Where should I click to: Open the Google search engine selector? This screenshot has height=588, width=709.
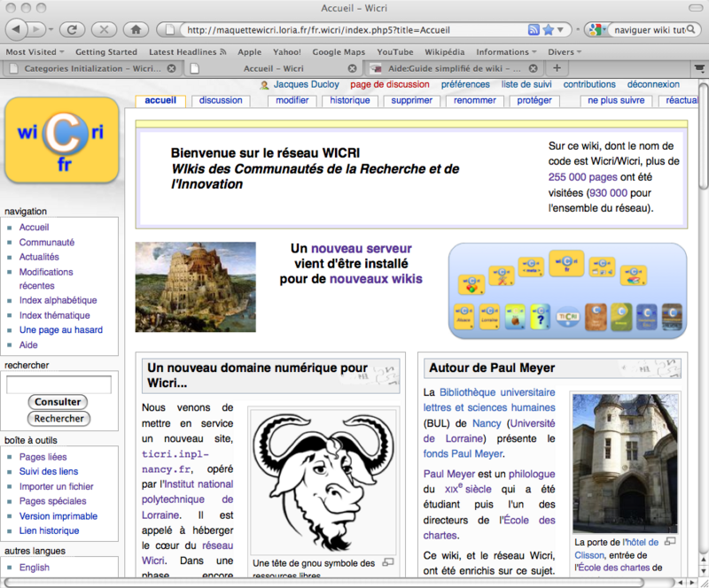pos(597,30)
